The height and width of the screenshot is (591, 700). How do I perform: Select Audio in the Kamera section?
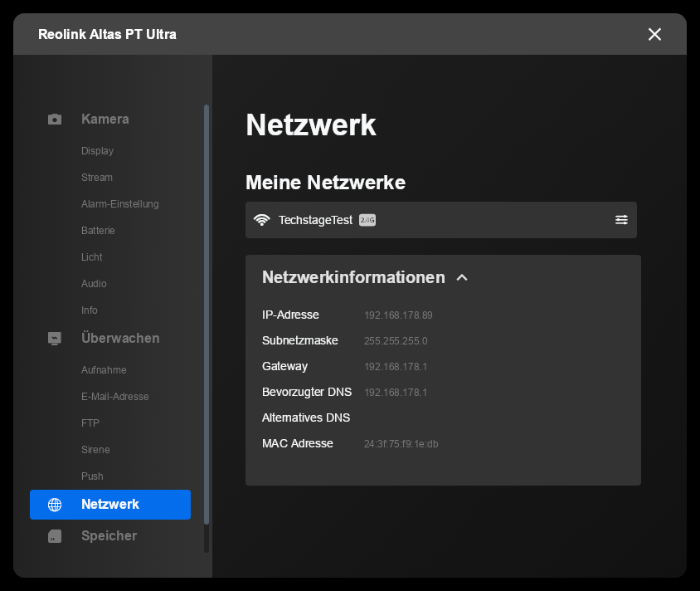pos(94,284)
